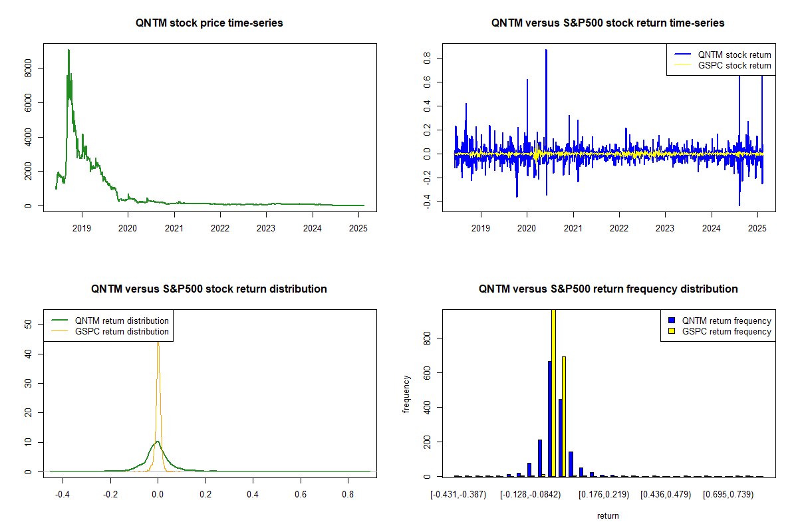Screen dimensions: 798x532
Task: Click the 'frequency' y-axis label on the histogram
Action: pyautogui.click(x=406, y=394)
